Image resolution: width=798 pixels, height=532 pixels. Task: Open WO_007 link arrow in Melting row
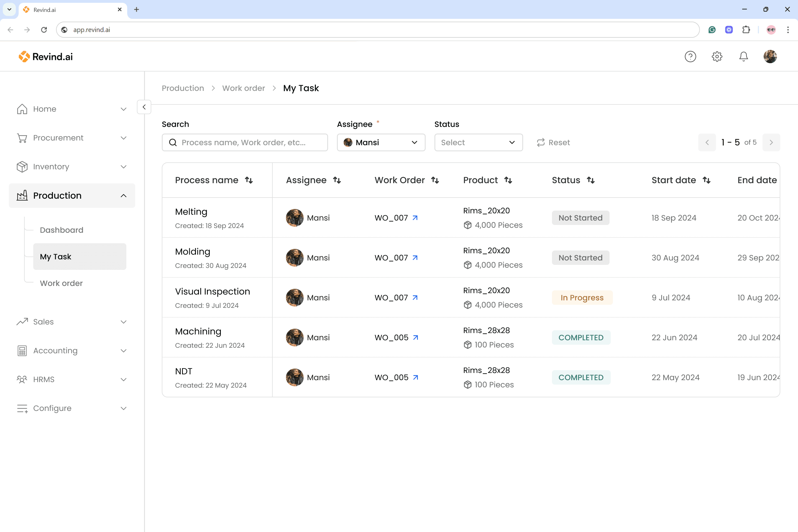coord(415,218)
